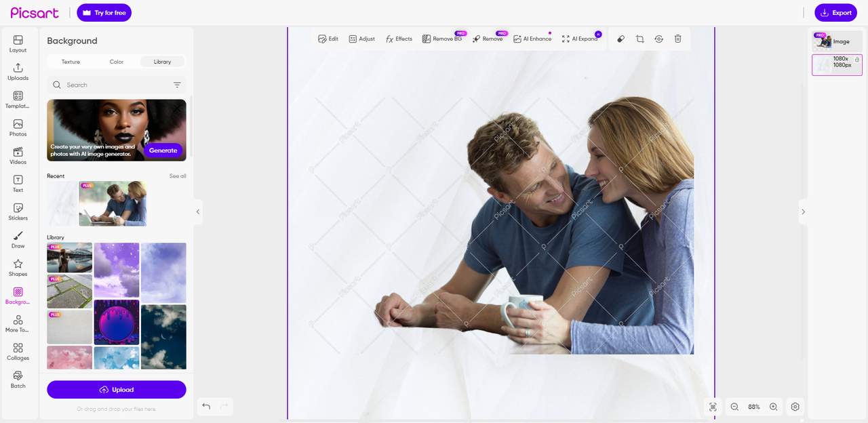868x423 pixels.
Task: Choose the pink clouds library background
Action: (x=69, y=357)
